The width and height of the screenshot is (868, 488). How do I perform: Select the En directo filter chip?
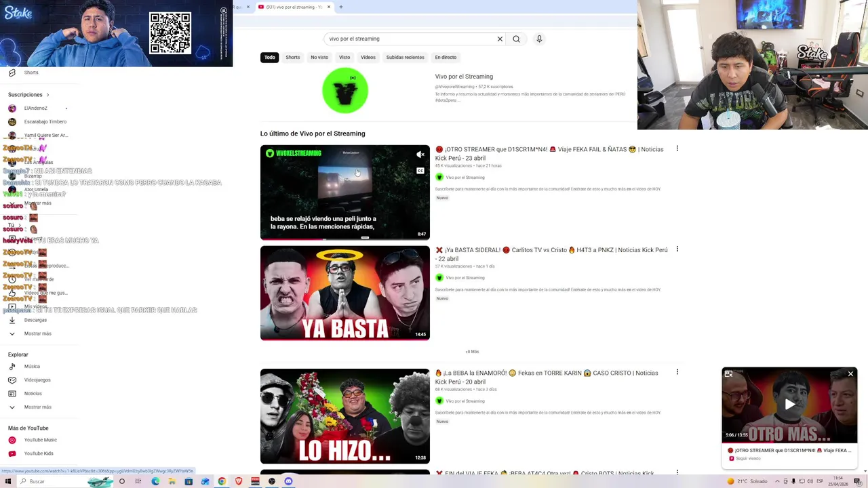pyautogui.click(x=446, y=58)
